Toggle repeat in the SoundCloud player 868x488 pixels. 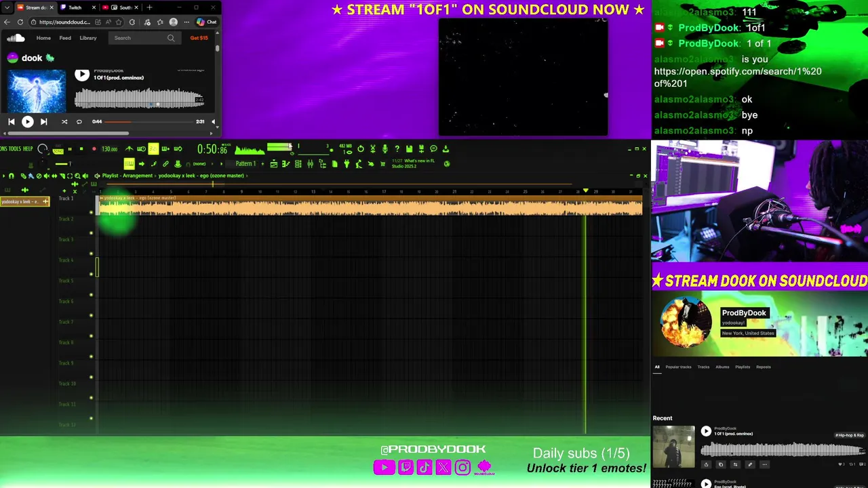[79, 121]
